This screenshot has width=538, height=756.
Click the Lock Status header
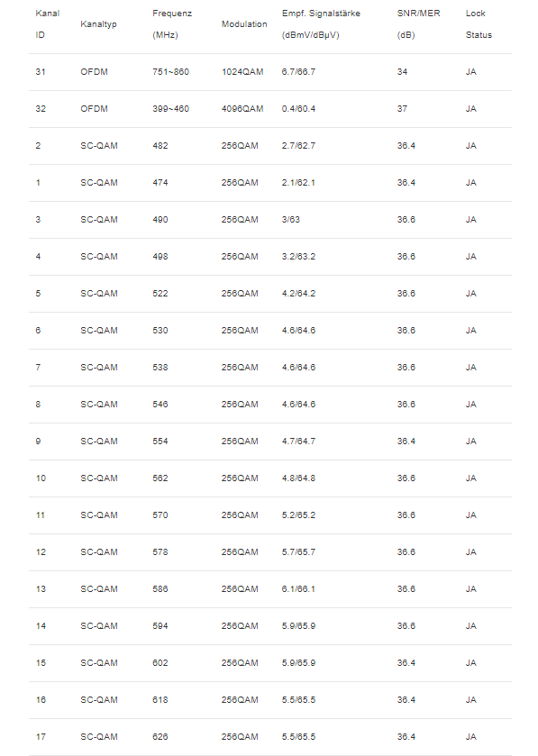coord(479,24)
